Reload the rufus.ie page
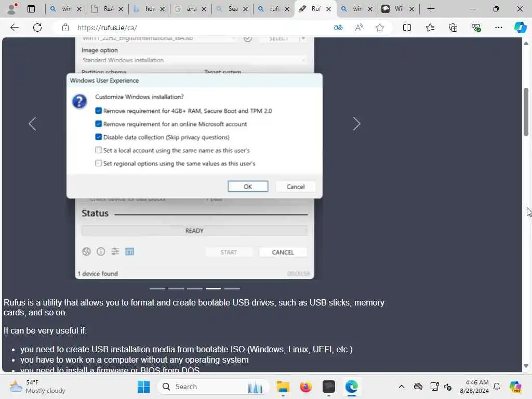 click(37, 28)
